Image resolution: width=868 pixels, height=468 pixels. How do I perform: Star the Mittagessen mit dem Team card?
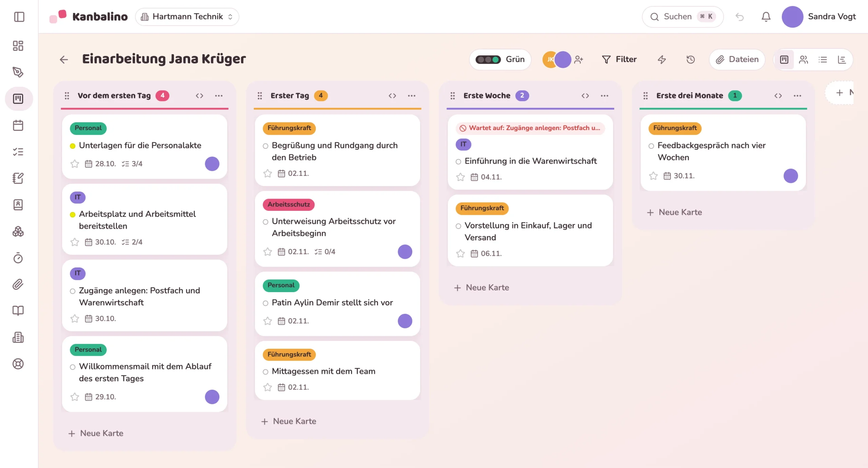pyautogui.click(x=268, y=387)
